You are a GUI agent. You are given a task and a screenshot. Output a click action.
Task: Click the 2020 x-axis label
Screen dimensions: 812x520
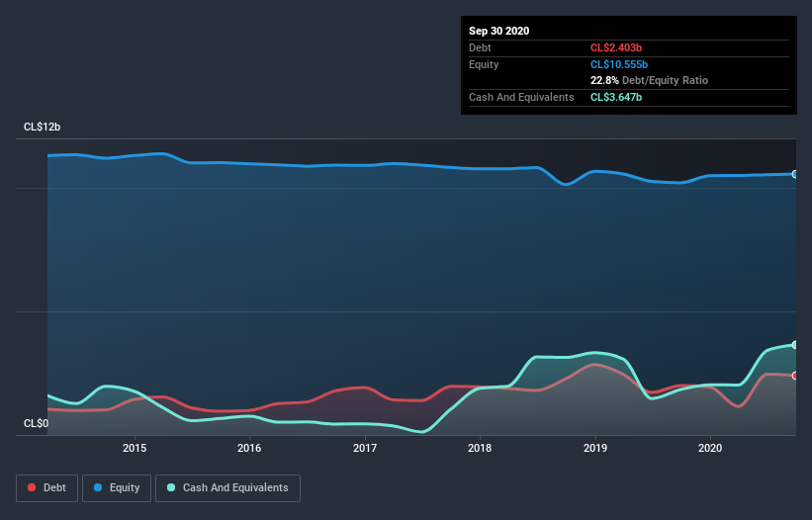coord(710,448)
